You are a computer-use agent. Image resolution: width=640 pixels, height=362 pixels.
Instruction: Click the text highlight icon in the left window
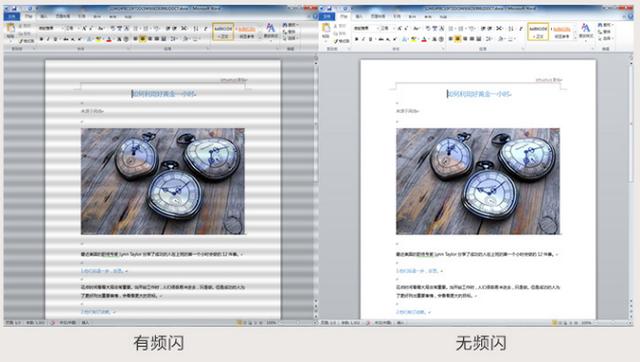point(99,39)
